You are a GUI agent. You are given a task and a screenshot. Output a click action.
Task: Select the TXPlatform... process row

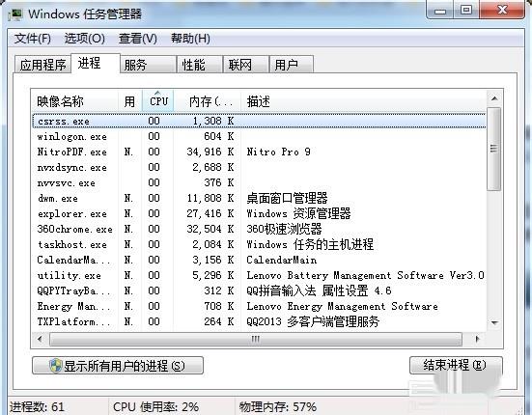coord(259,321)
